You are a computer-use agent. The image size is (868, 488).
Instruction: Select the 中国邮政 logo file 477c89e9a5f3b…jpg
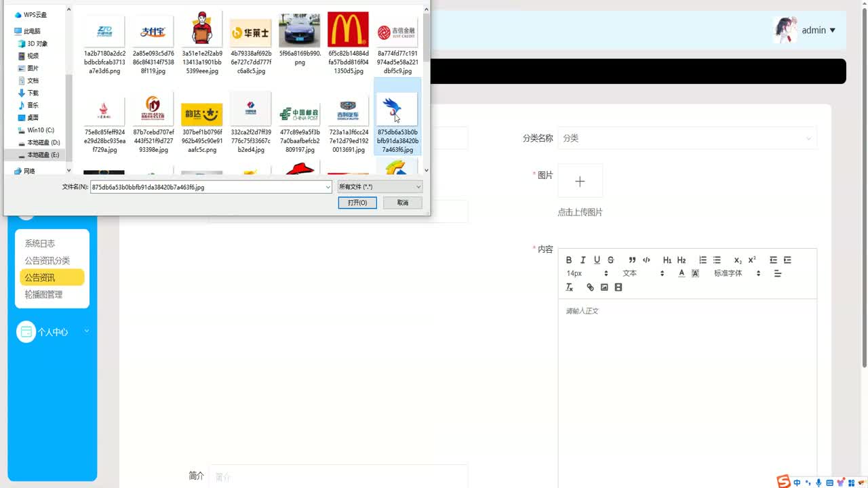point(300,122)
